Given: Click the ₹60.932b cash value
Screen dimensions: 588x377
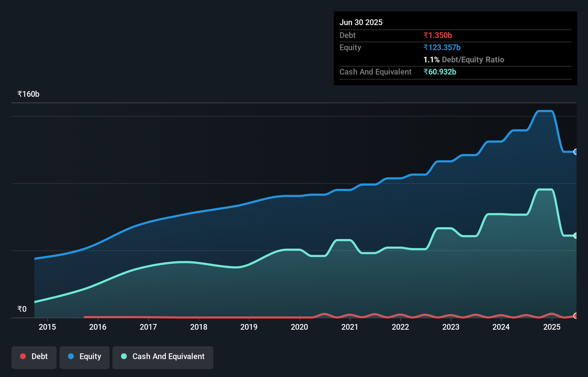Looking at the screenshot, I should (440, 72).
